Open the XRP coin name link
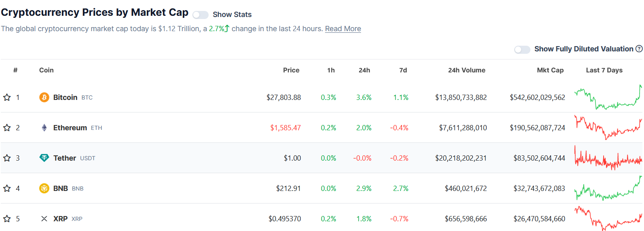644x231 pixels. [60, 219]
